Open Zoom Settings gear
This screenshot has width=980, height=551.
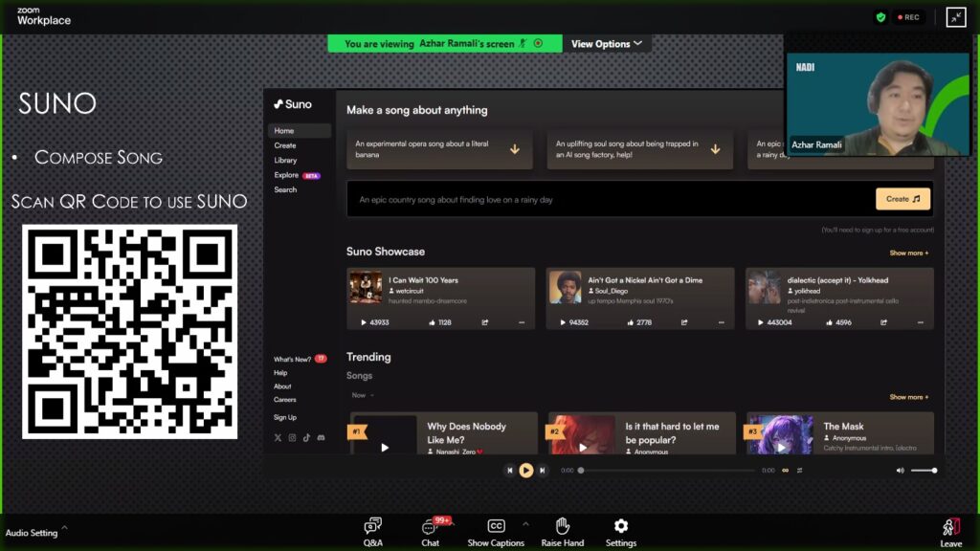[x=620, y=532]
